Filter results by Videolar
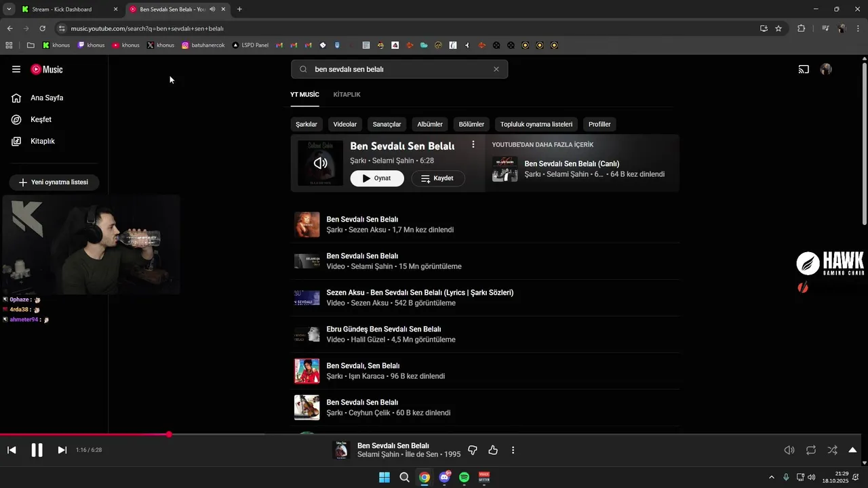 (345, 124)
